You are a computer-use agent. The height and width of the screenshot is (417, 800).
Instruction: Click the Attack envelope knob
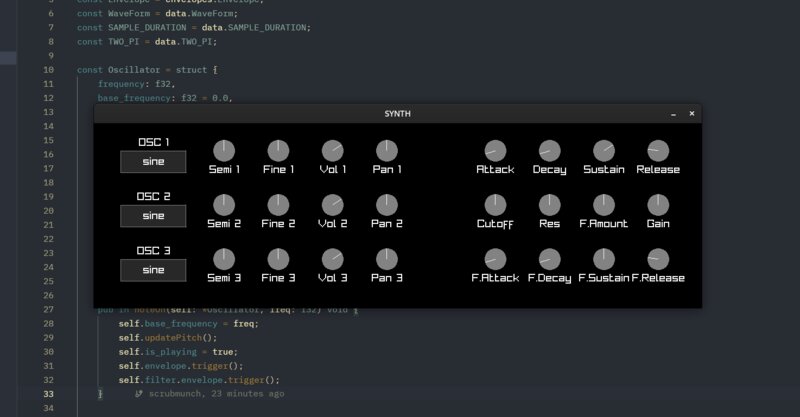(x=495, y=151)
